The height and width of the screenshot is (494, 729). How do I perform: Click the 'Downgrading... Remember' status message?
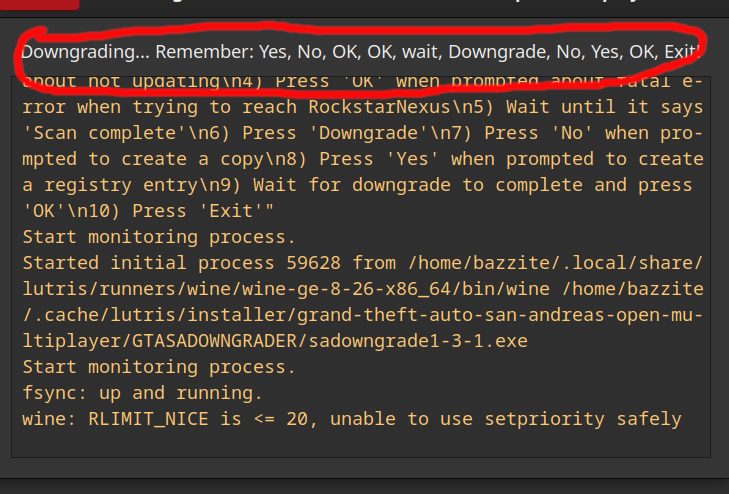361,52
